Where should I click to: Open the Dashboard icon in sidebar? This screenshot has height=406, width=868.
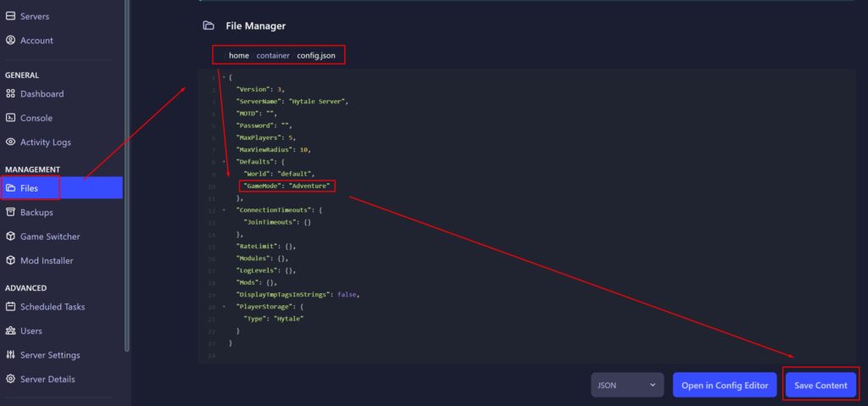11,94
